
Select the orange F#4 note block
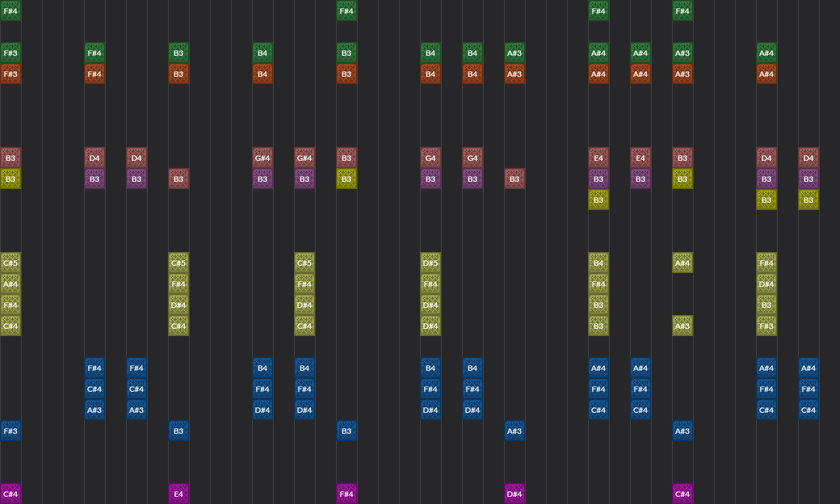click(94, 73)
